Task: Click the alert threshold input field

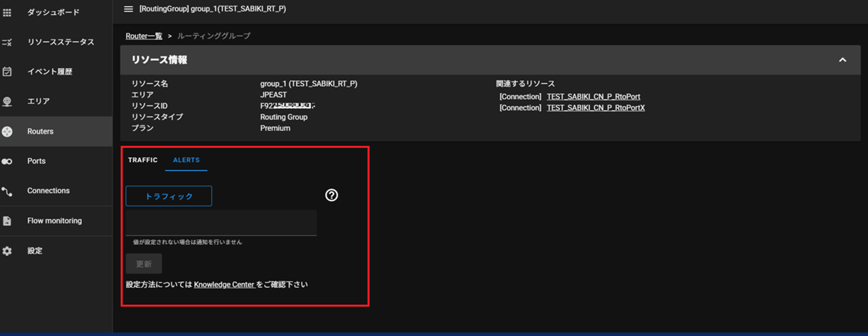Action: point(221,223)
